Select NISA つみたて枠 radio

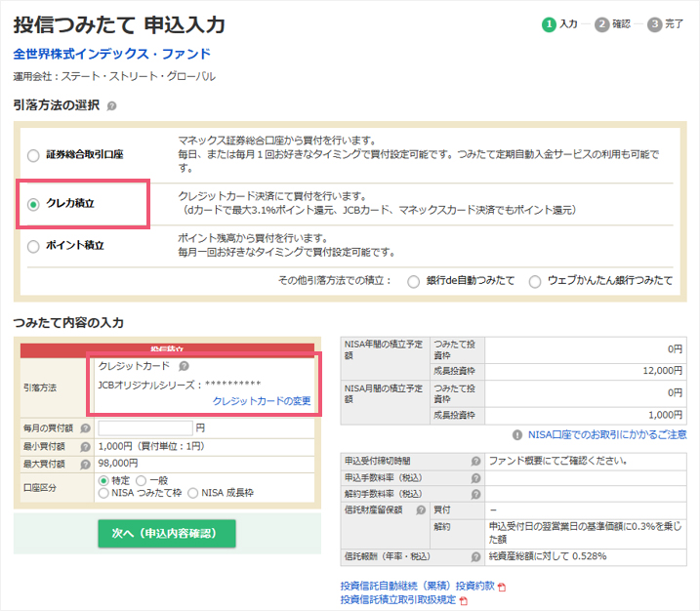point(103,493)
